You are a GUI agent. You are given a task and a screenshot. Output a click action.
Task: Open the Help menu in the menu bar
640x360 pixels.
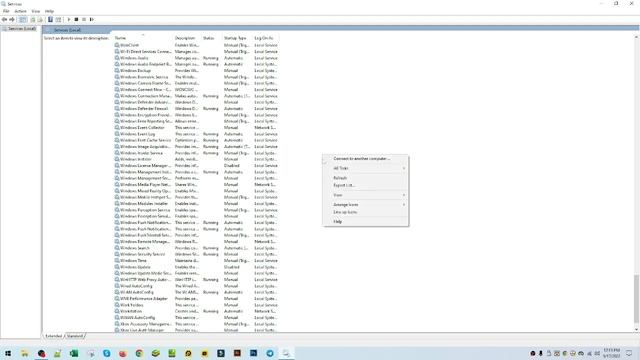49,11
